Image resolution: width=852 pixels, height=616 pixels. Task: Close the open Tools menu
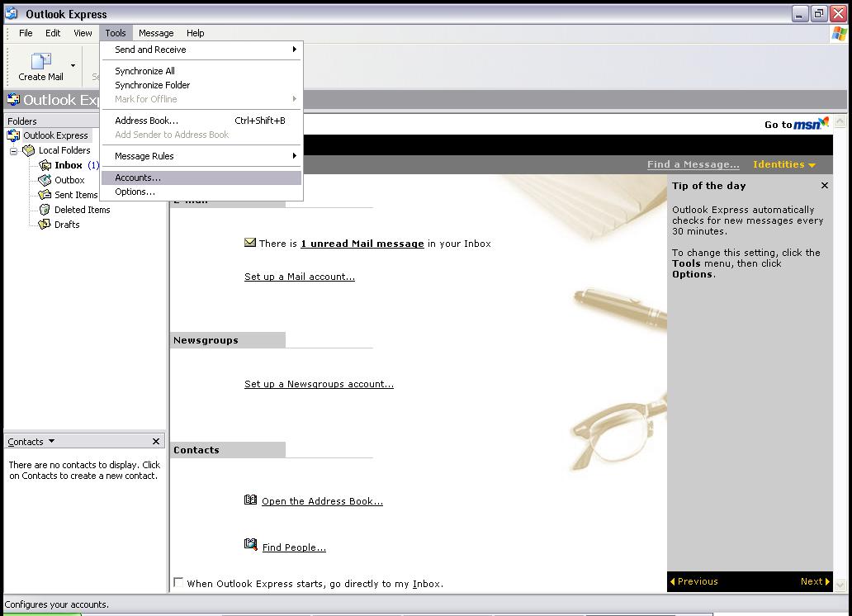click(116, 33)
